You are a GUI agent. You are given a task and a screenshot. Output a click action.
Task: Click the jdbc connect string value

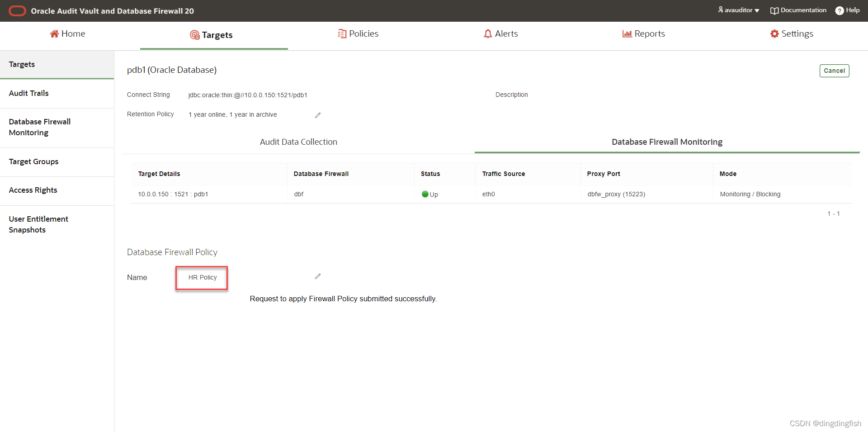(248, 95)
